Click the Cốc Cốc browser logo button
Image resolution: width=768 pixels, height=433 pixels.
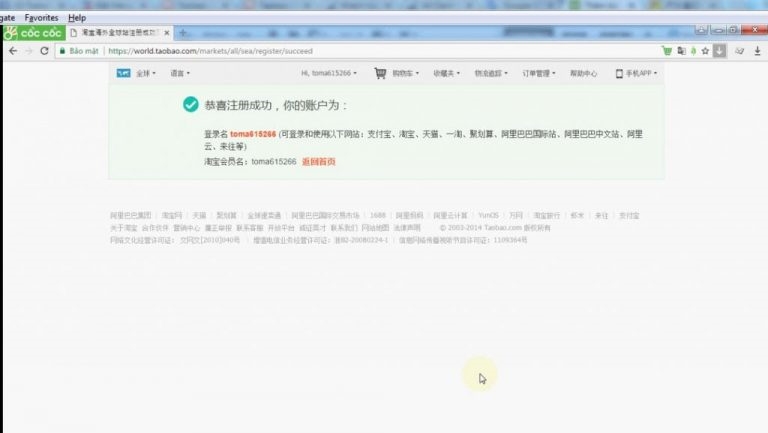tap(33, 33)
